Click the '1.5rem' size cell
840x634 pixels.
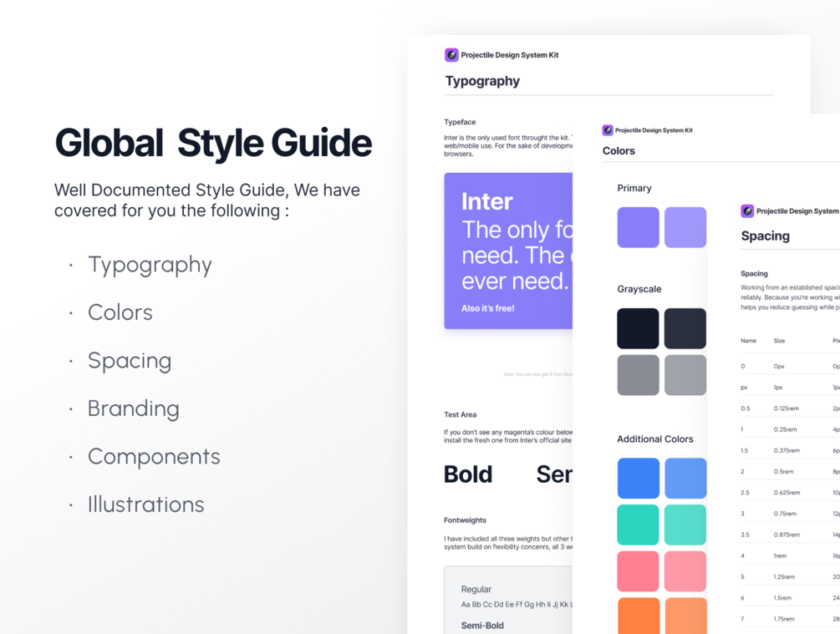pos(782,597)
